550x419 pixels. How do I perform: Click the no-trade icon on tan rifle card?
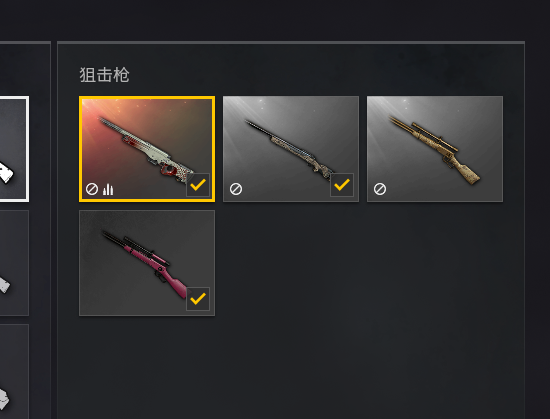click(x=380, y=189)
